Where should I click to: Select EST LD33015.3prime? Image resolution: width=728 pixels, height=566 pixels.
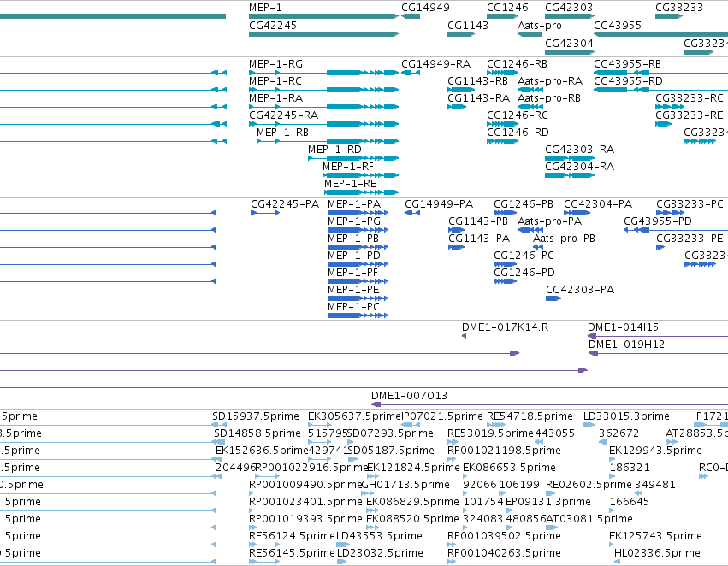(626, 417)
